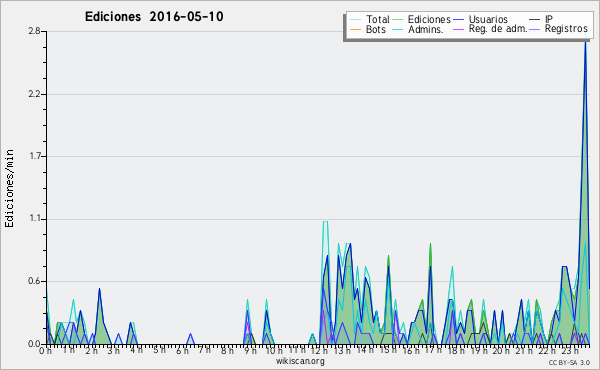This screenshot has width=600, height=370.
Task: Click the 'Total' legend label
Action: [x=377, y=19]
